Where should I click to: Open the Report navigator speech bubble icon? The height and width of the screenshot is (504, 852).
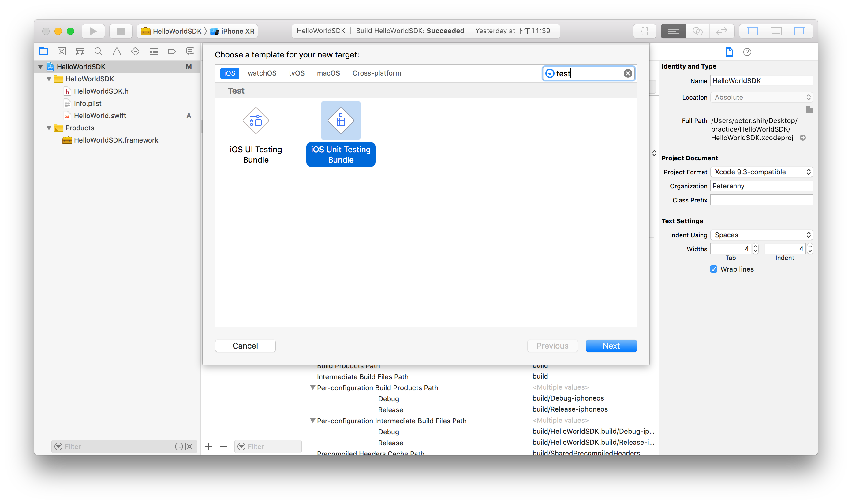(190, 51)
